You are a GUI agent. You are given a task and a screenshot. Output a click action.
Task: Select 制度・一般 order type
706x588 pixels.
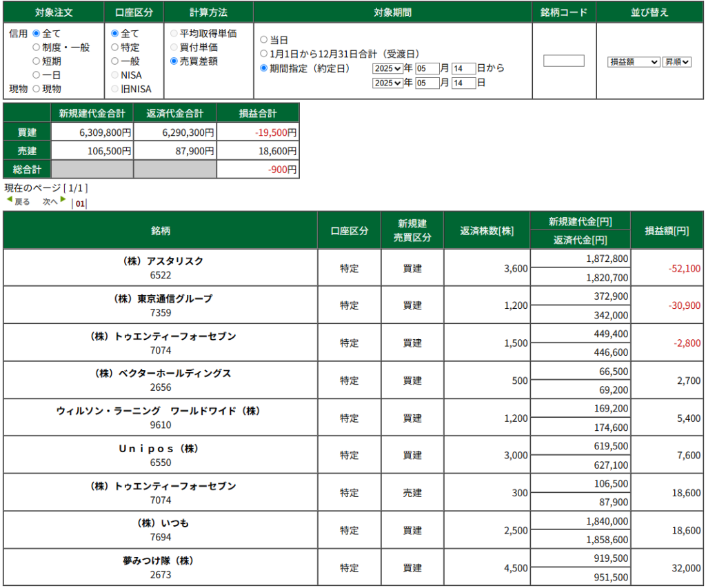tap(37, 48)
